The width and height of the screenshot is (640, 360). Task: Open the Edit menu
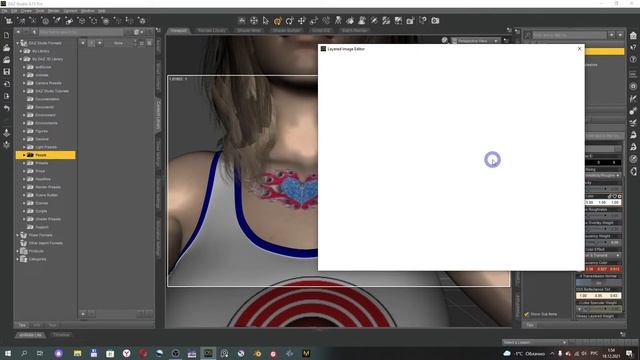click(x=14, y=11)
